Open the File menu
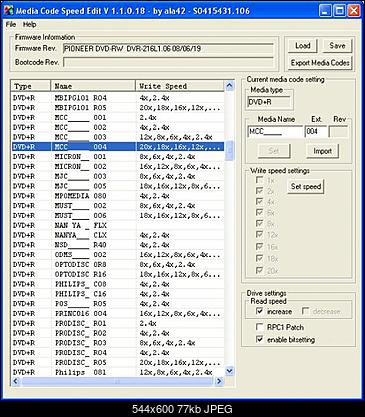Screen dimensions: 365x417 [11, 25]
